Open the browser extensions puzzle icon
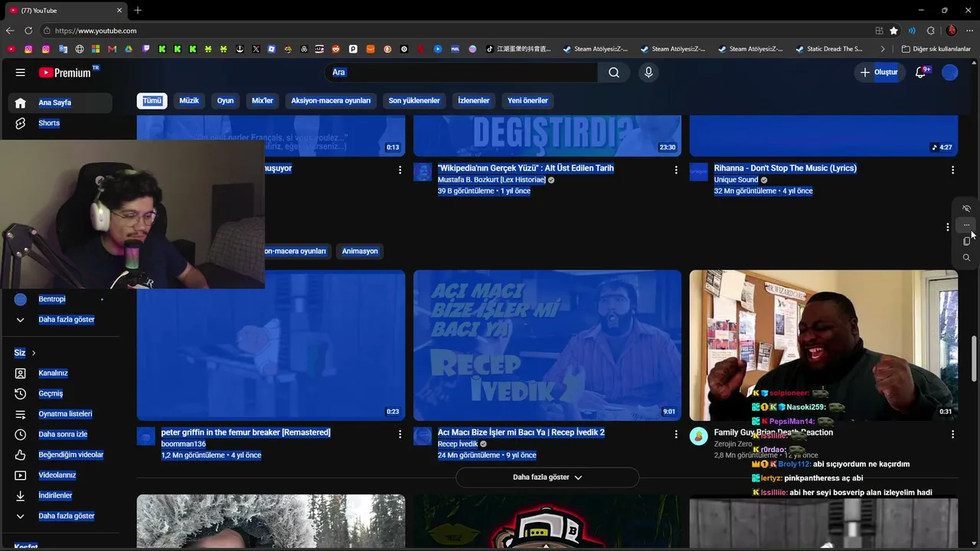Image resolution: width=980 pixels, height=551 pixels. click(x=931, y=31)
